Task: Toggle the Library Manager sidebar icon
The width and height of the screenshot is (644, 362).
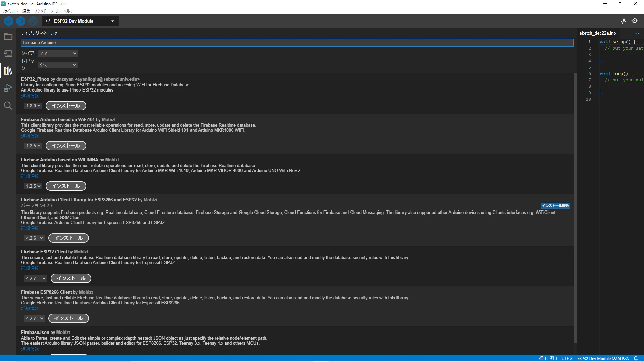Action: pyautogui.click(x=8, y=71)
